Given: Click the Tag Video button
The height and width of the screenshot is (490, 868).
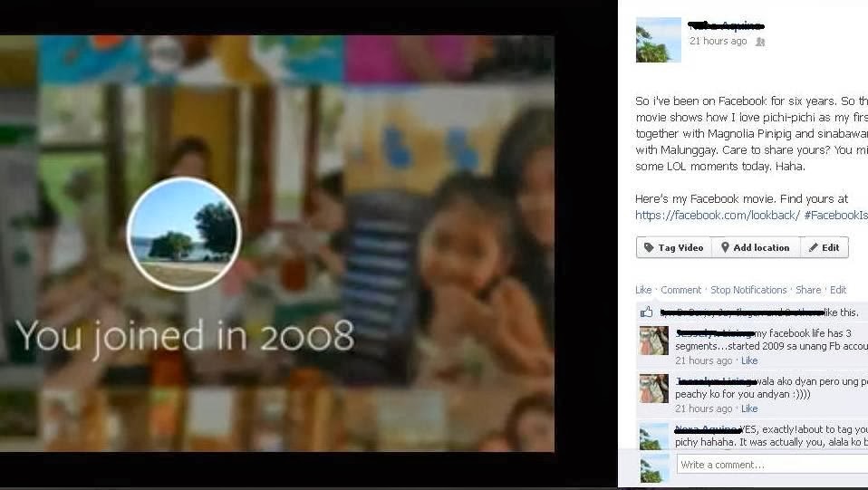Looking at the screenshot, I should (674, 247).
